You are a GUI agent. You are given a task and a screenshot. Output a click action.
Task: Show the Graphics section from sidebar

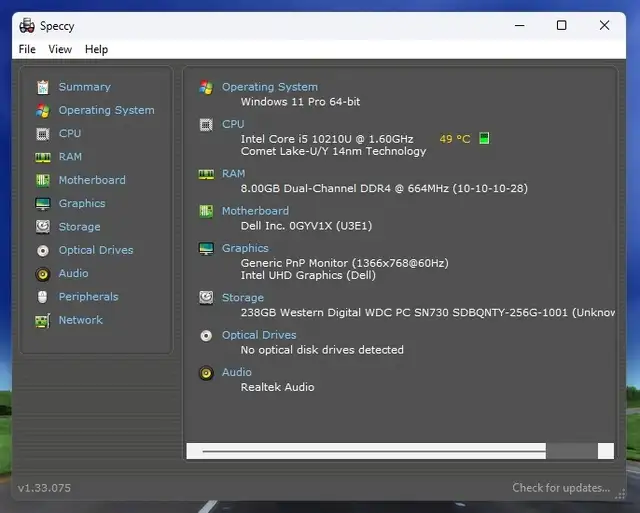82,203
